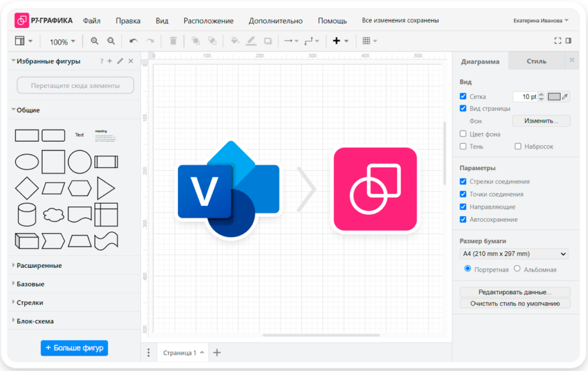Screen dimensions: 588x371
Task: Expand the Расширенные shapes section
Action: [39, 266]
